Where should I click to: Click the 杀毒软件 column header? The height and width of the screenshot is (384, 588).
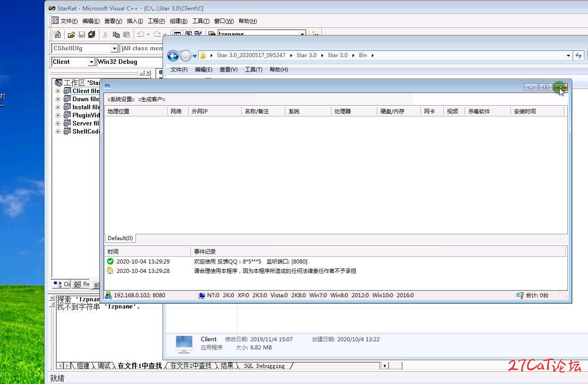[x=488, y=111]
